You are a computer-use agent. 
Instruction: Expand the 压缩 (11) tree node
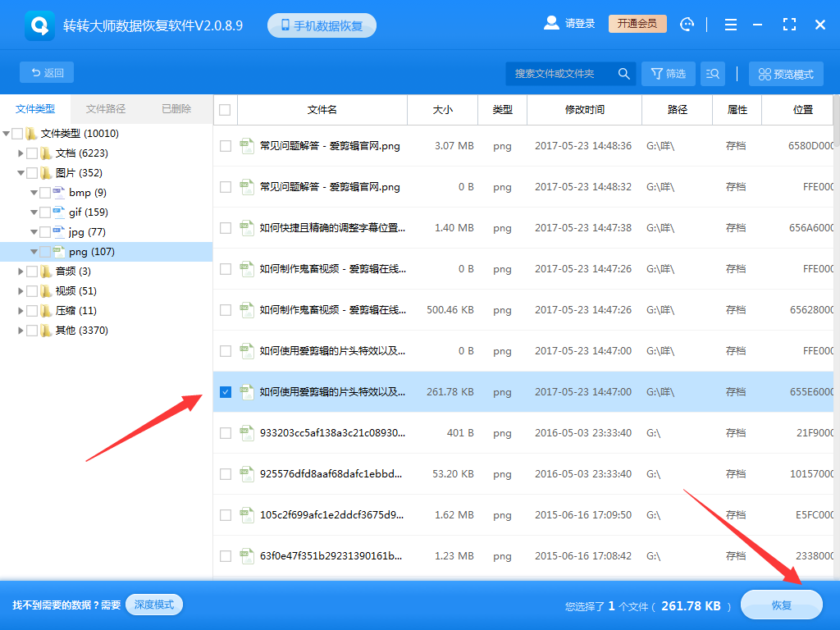(x=21, y=311)
